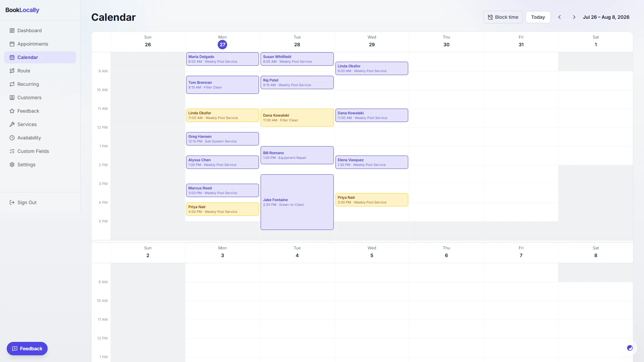This screenshot has height=362, width=644.
Task: Click the Jul 26 – Aug 8, 2026 range label
Action: (x=606, y=17)
